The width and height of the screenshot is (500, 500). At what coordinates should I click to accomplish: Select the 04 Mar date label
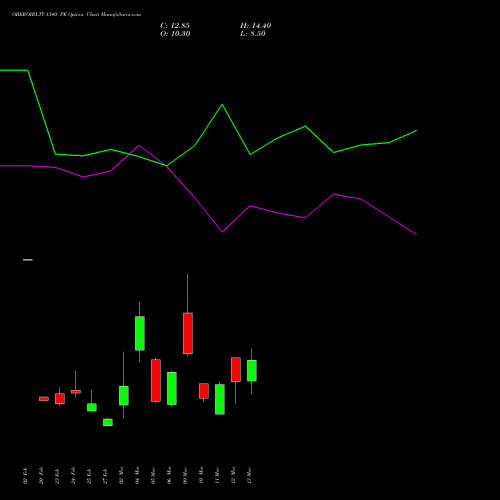point(137,475)
